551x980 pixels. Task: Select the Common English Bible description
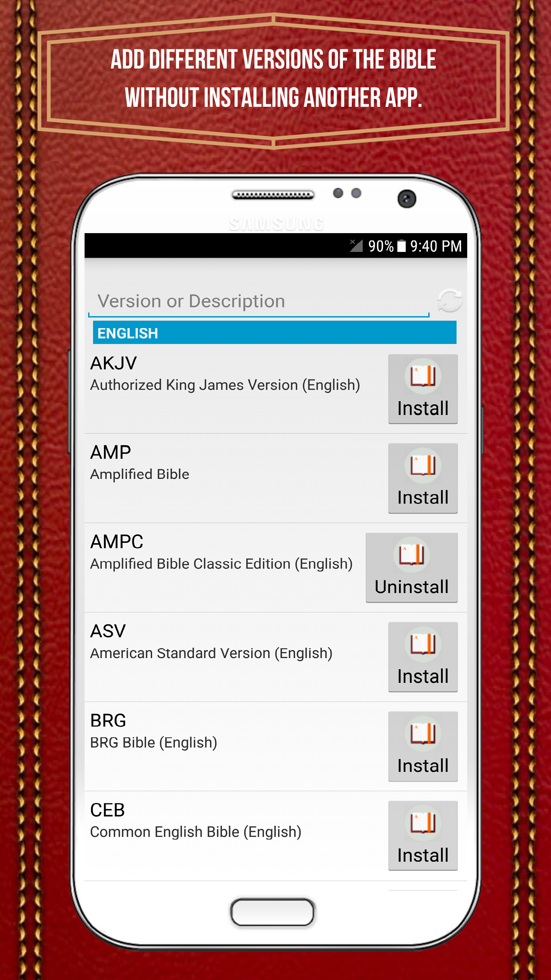tap(196, 832)
